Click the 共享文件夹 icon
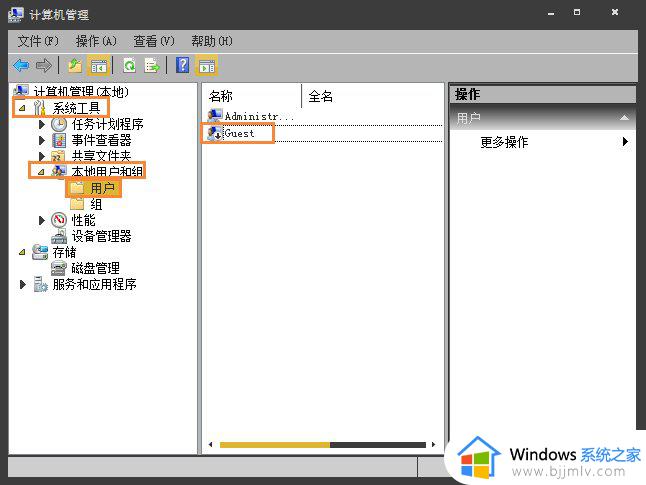The width and height of the screenshot is (646, 485). click(x=58, y=156)
